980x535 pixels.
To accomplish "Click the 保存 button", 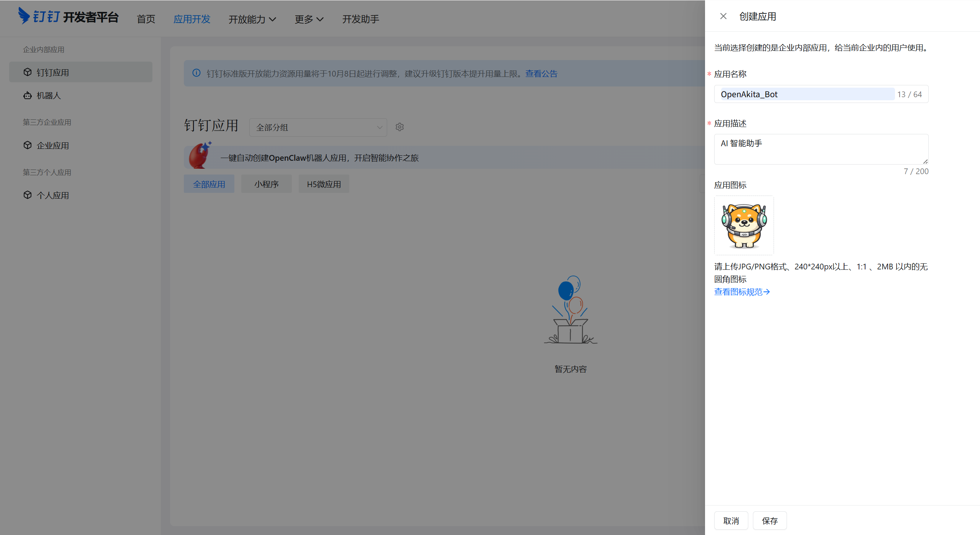I will [x=770, y=520].
